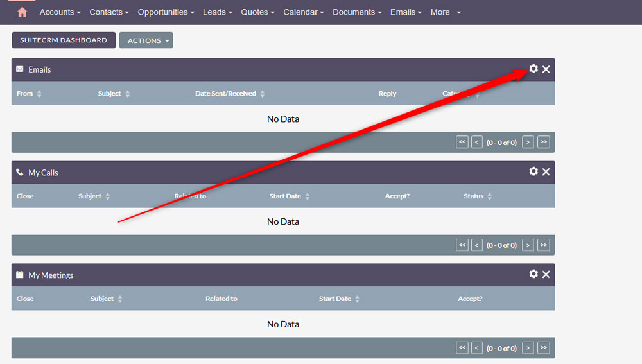The width and height of the screenshot is (642, 364).
Task: Click the Accept? header in My Meetings
Action: 470,299
